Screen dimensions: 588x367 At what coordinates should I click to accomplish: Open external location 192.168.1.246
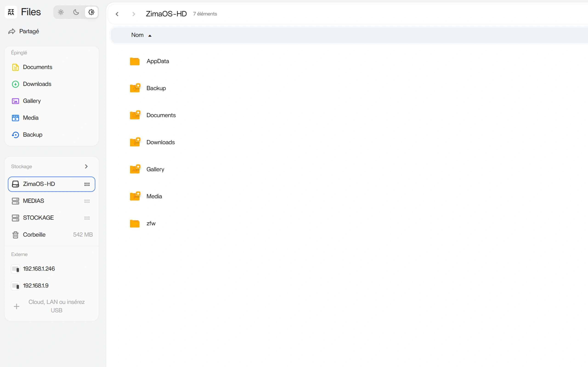coord(51,269)
